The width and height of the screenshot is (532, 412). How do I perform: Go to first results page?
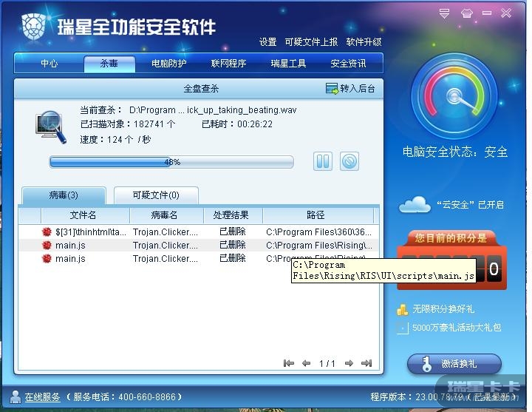point(289,363)
